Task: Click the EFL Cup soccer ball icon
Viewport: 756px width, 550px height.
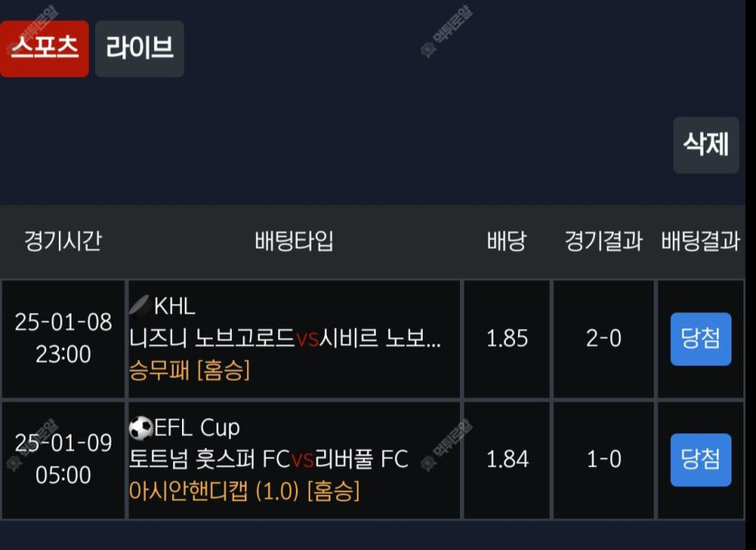Action: 141,428
